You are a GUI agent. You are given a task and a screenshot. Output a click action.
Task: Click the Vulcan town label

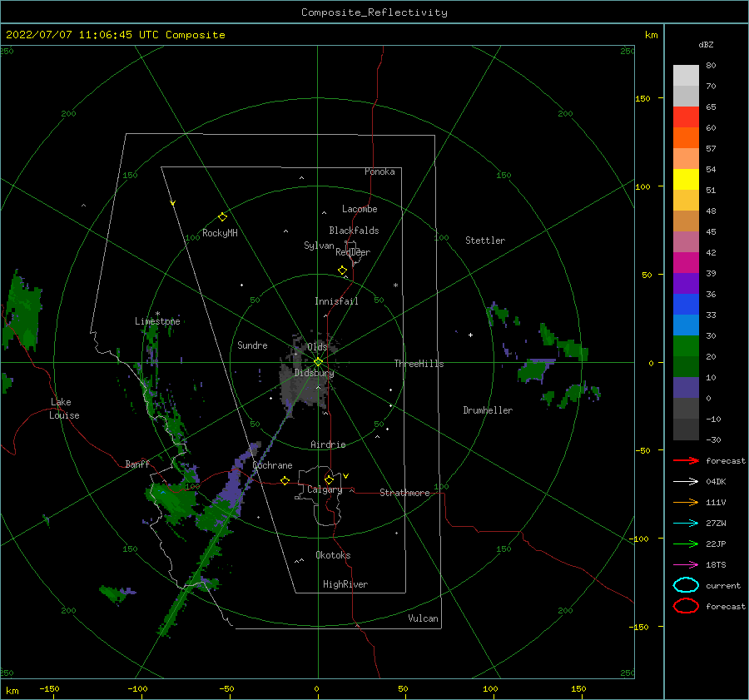point(424,618)
